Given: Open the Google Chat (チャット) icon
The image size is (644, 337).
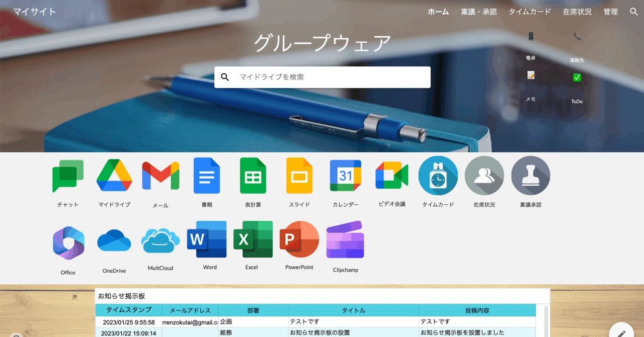Looking at the screenshot, I should click(68, 176).
